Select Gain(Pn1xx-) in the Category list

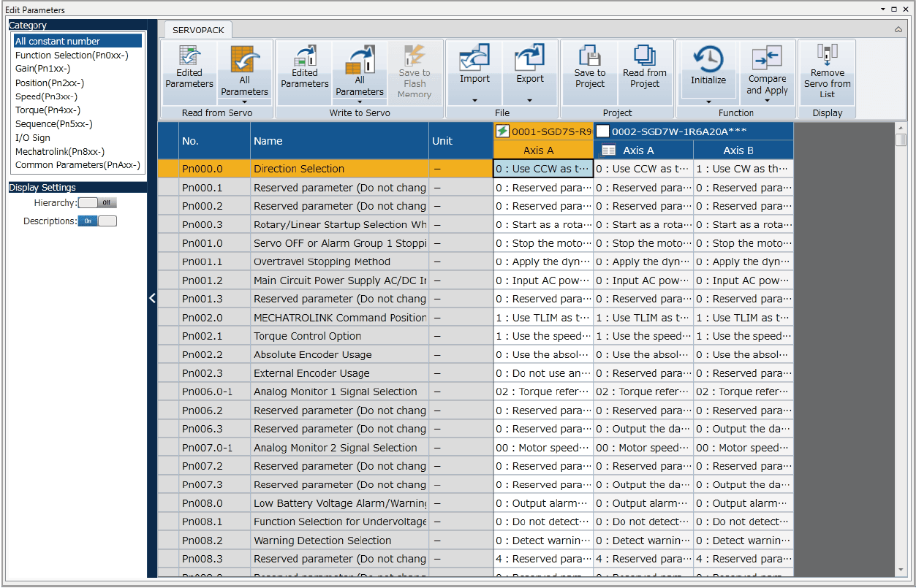coord(43,69)
